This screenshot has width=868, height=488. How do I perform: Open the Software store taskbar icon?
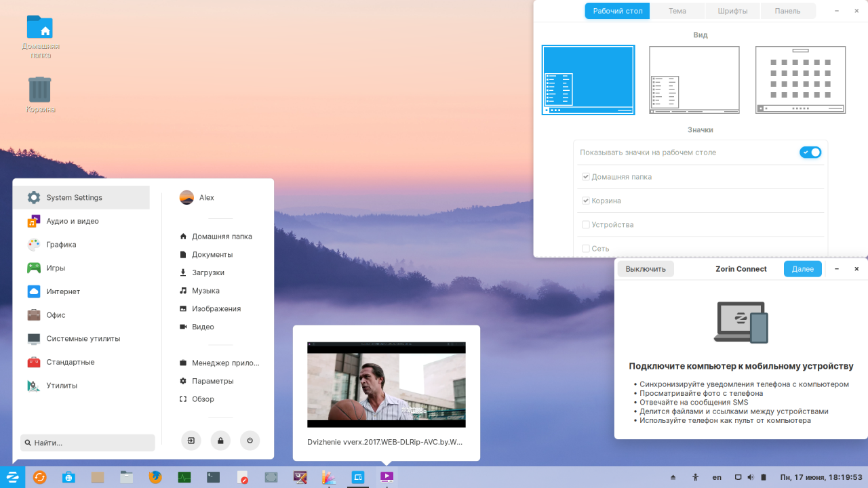coord(68,477)
